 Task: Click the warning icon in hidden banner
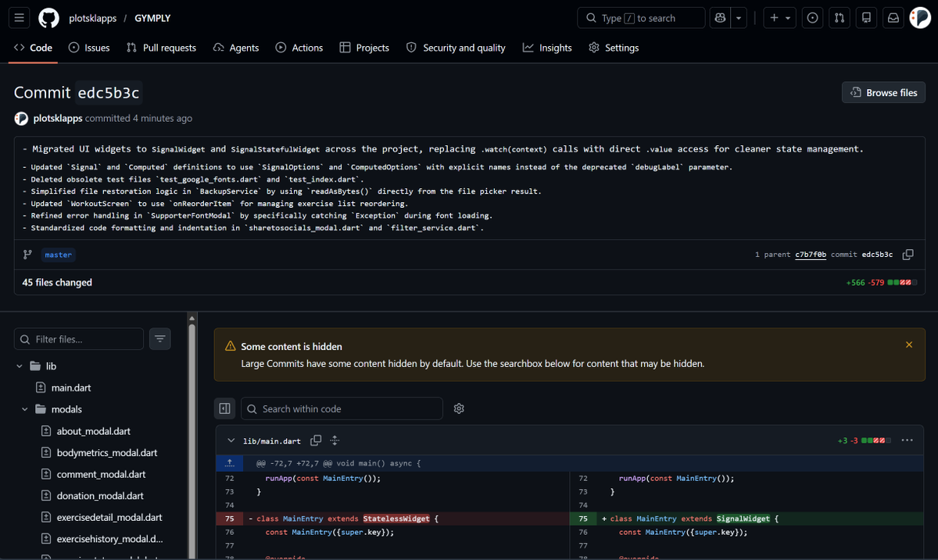click(x=231, y=346)
